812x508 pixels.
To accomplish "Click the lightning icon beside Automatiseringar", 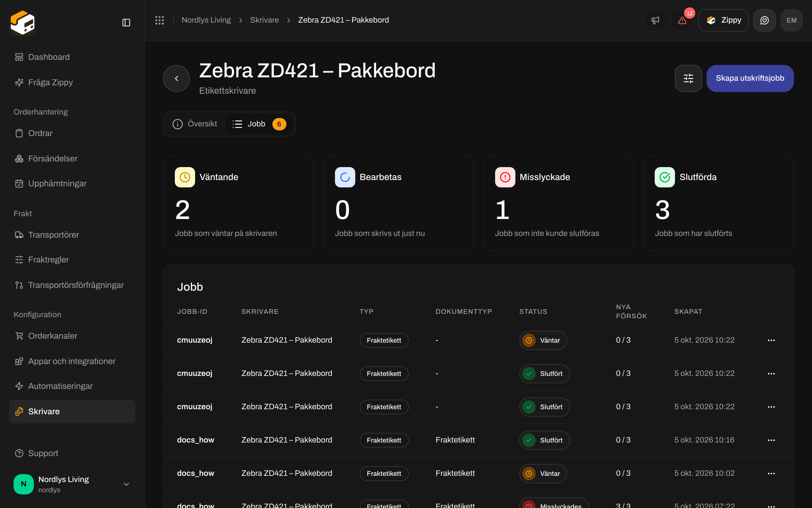I will click(19, 386).
